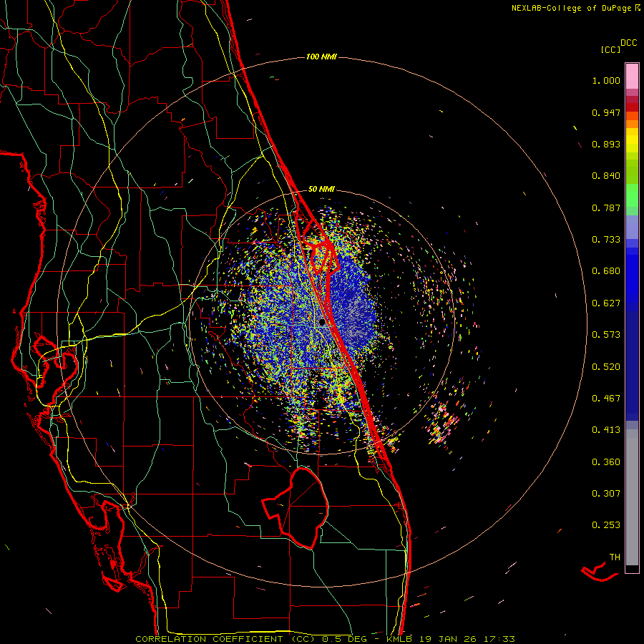Click the 0.947 scale value
Image resolution: width=644 pixels, height=644 pixels.
pyautogui.click(x=606, y=112)
